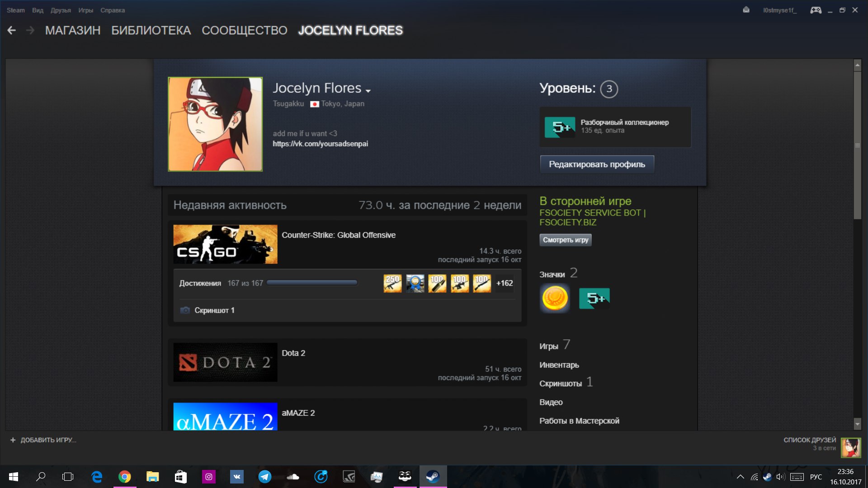Open the Windows Start menu
Screen dimensions: 868x488
(x=14, y=477)
